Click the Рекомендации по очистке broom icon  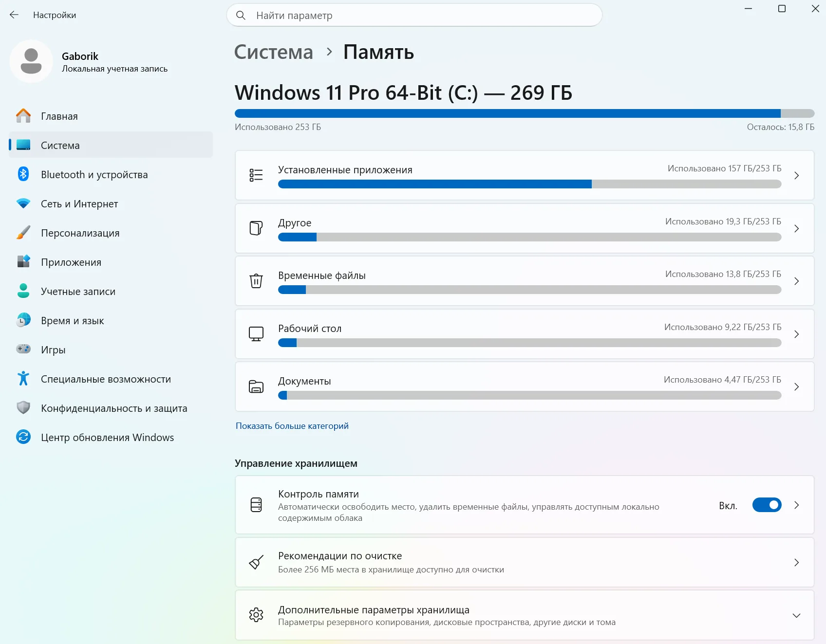256,562
